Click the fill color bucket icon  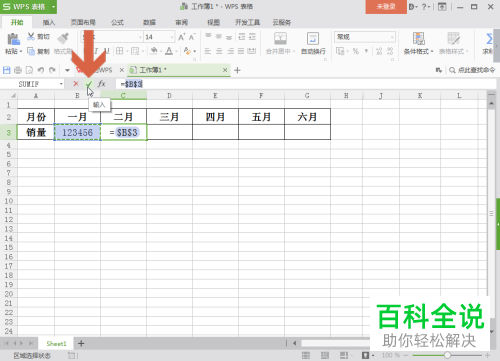point(154,51)
